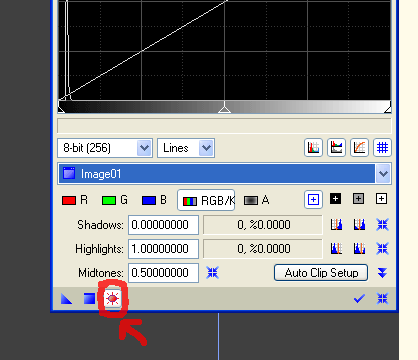Expand the Image01 view selector dropdown
The width and height of the screenshot is (418, 360).
[x=383, y=174]
